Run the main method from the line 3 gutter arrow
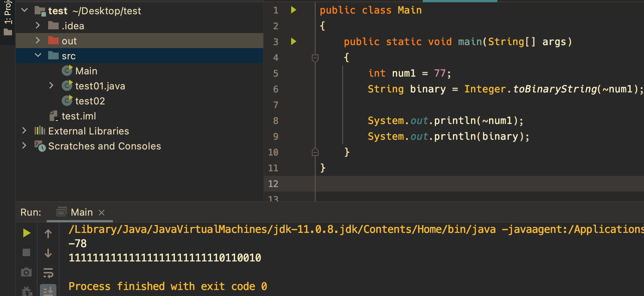The height and width of the screenshot is (296, 644). (x=294, y=41)
